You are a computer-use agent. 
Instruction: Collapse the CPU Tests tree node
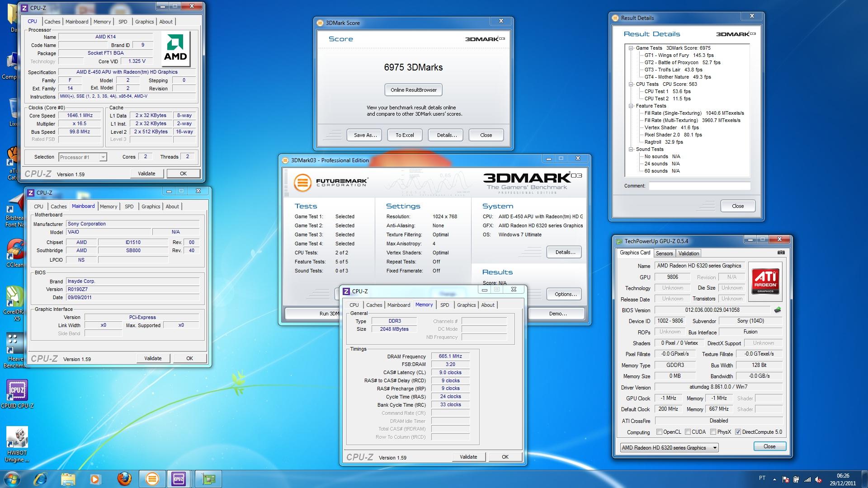pos(631,84)
